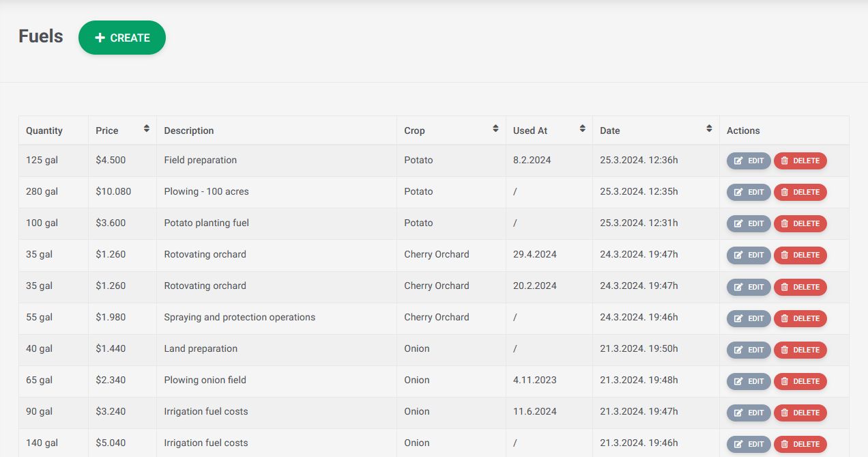Sort table by Crop column arrows
868x457 pixels.
[495, 128]
